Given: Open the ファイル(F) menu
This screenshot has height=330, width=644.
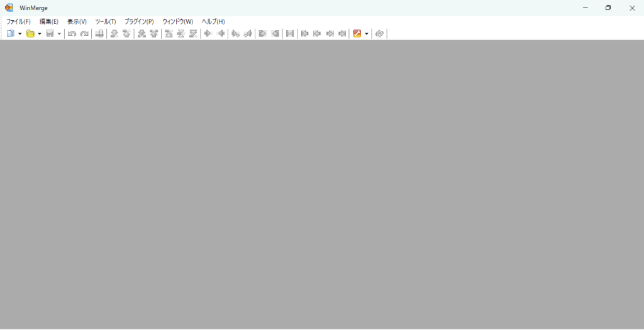Looking at the screenshot, I should point(18,21).
